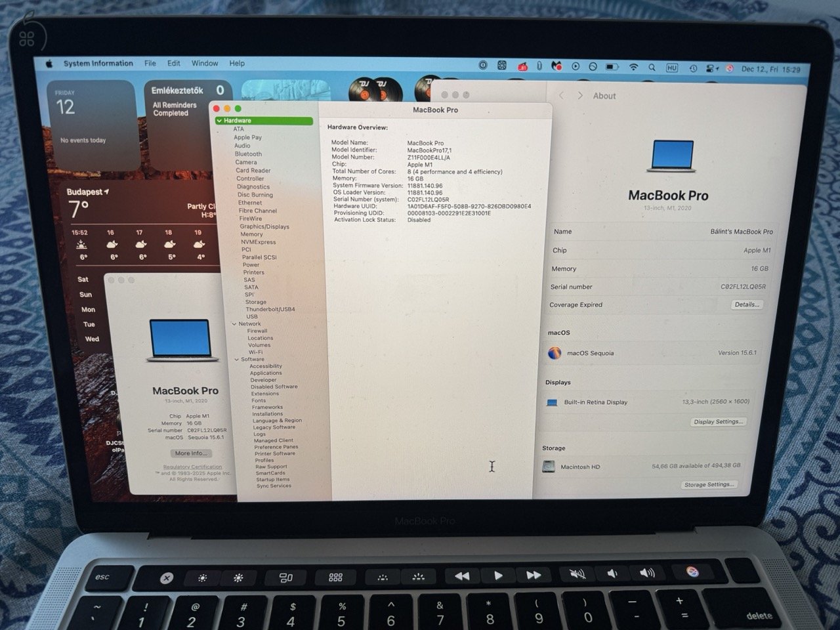
Task: Click the Control Center icon in menu bar
Action: (x=711, y=67)
